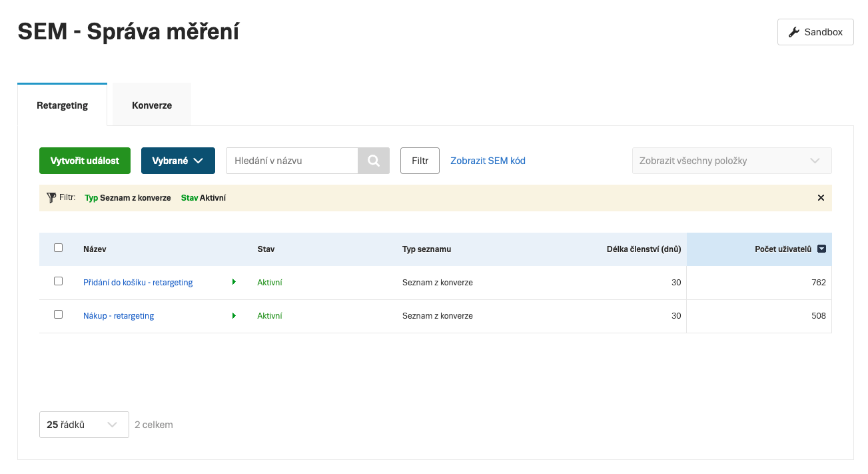Remove the active filter with X icon
868x474 pixels.
821,198
